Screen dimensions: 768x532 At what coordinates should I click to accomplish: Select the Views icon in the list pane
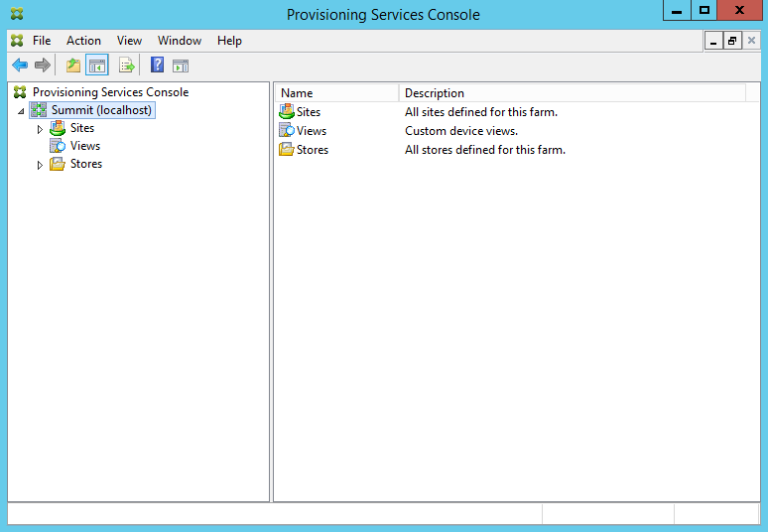[x=287, y=131]
